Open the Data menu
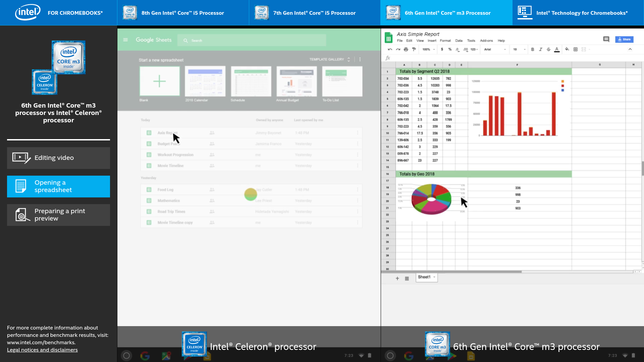Viewport: 644px width, 362px height. pyautogui.click(x=459, y=41)
